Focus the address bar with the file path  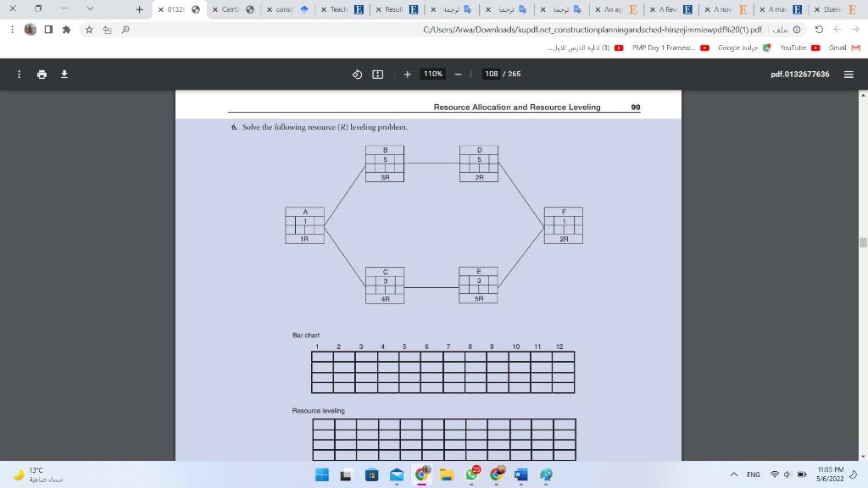[593, 30]
